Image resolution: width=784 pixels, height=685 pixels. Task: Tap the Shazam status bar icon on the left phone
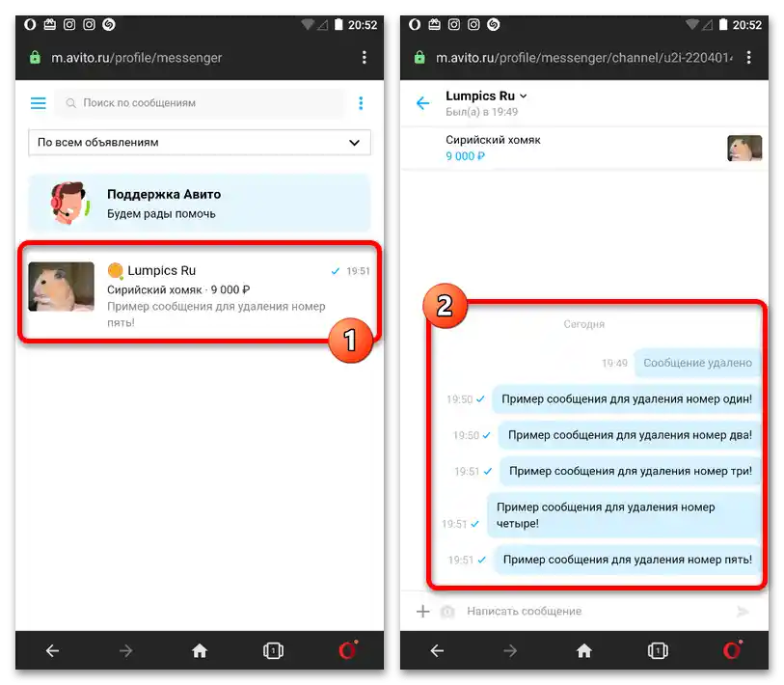pos(109,24)
